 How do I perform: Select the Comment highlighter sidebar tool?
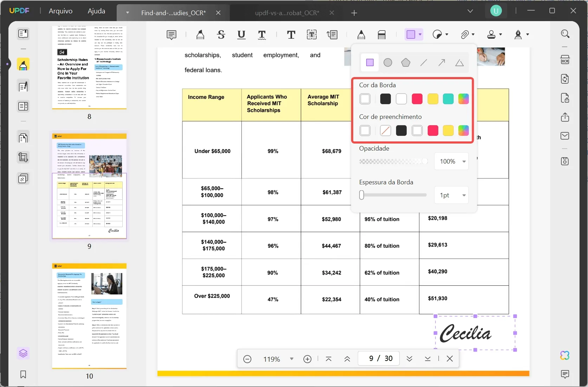[23, 65]
